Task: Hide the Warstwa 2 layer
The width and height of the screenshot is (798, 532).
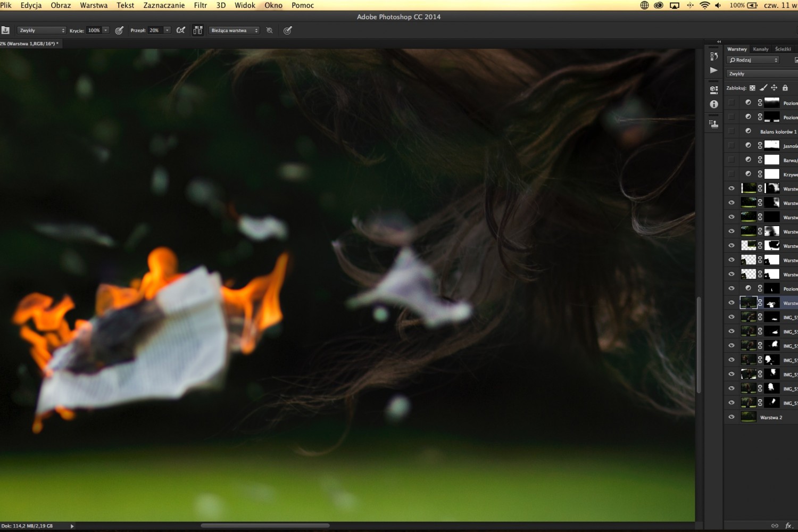Action: point(731,417)
